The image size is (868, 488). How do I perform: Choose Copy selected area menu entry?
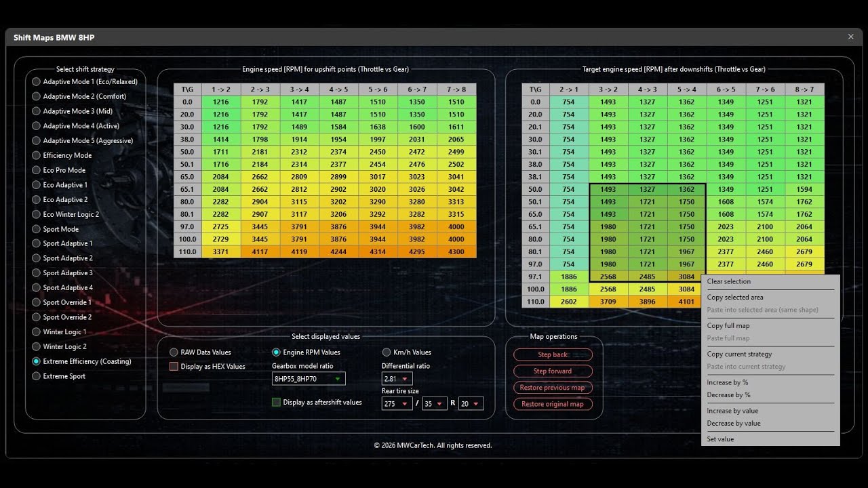point(770,298)
